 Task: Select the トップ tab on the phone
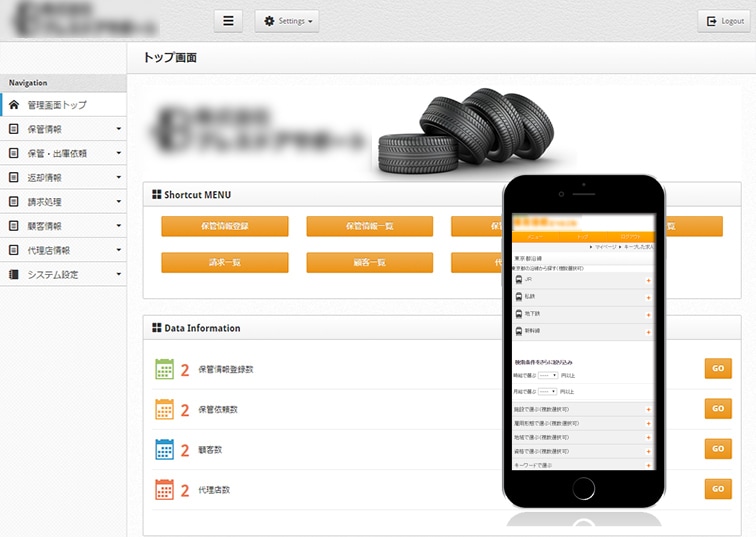[x=582, y=237]
